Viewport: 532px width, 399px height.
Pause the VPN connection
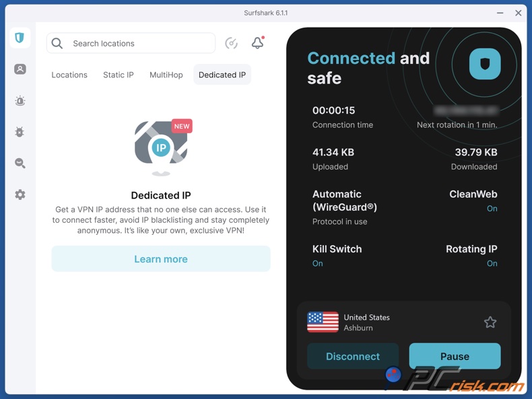[455, 356]
